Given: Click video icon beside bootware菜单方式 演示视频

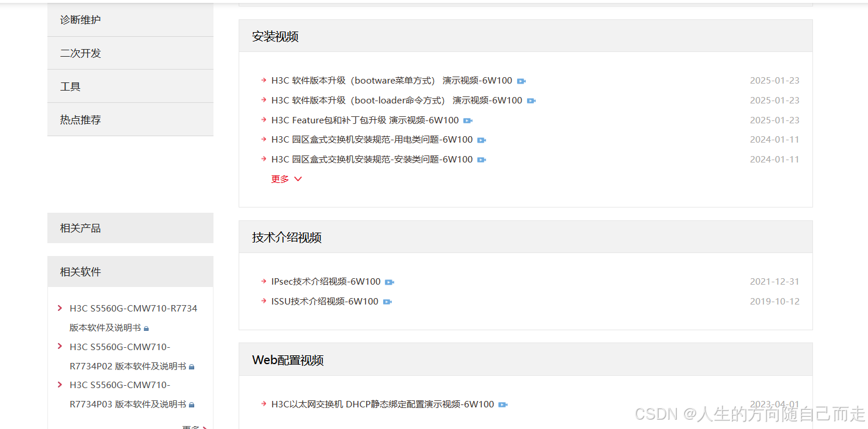Looking at the screenshot, I should point(521,81).
